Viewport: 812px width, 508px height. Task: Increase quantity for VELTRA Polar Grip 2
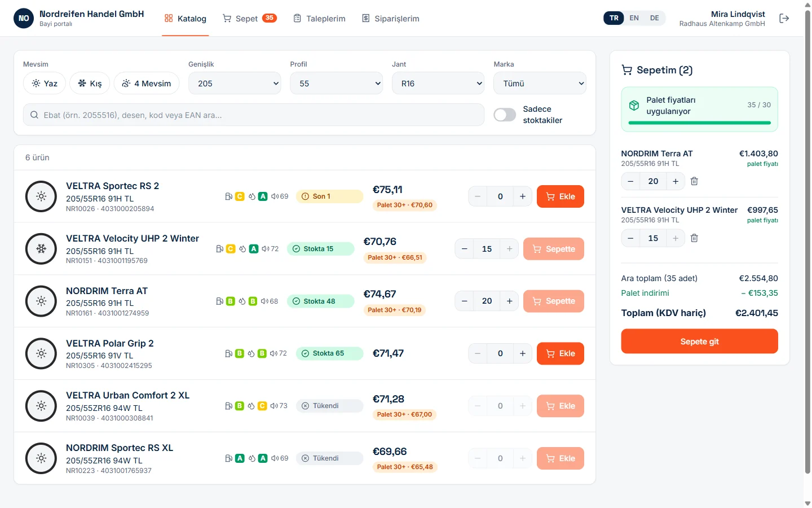[x=523, y=353]
